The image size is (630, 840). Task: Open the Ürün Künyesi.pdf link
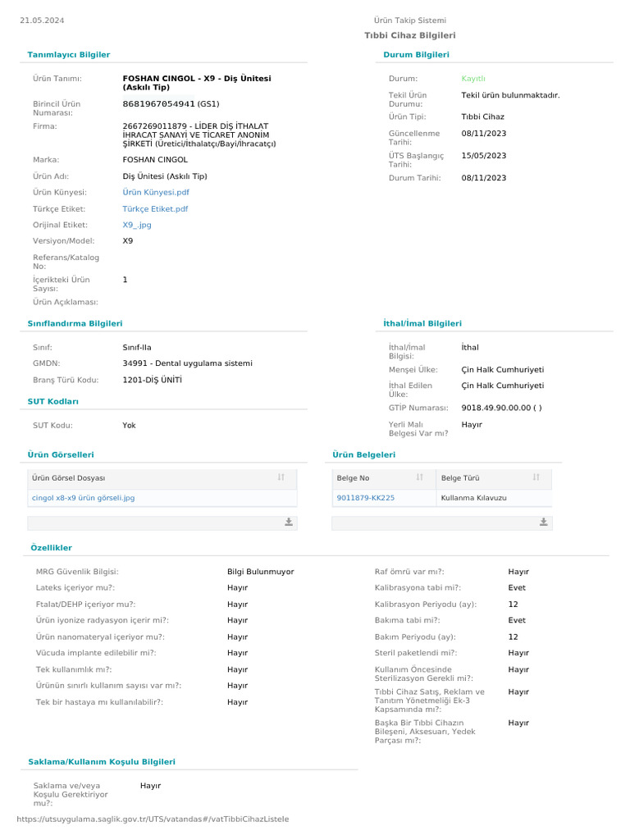pyautogui.click(x=156, y=192)
